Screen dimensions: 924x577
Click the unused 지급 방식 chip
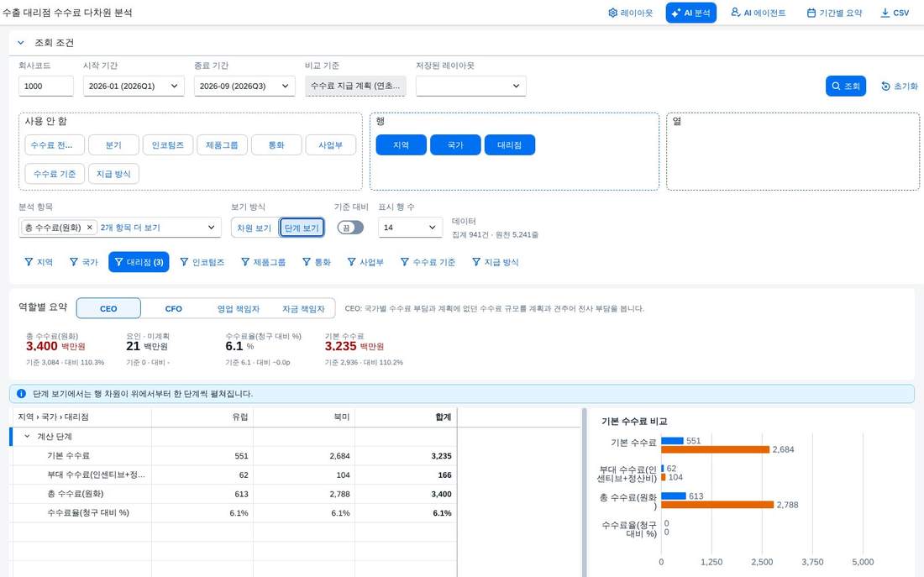[113, 174]
